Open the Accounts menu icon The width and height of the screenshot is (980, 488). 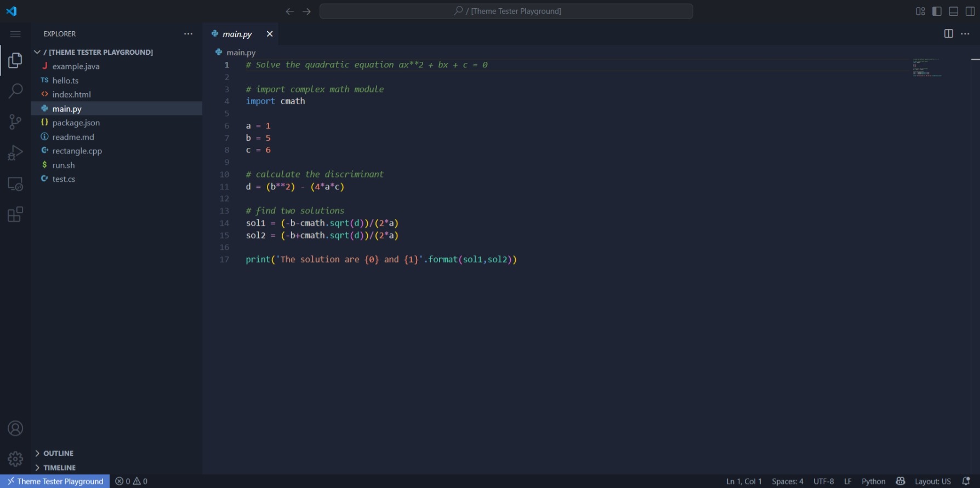pos(15,428)
